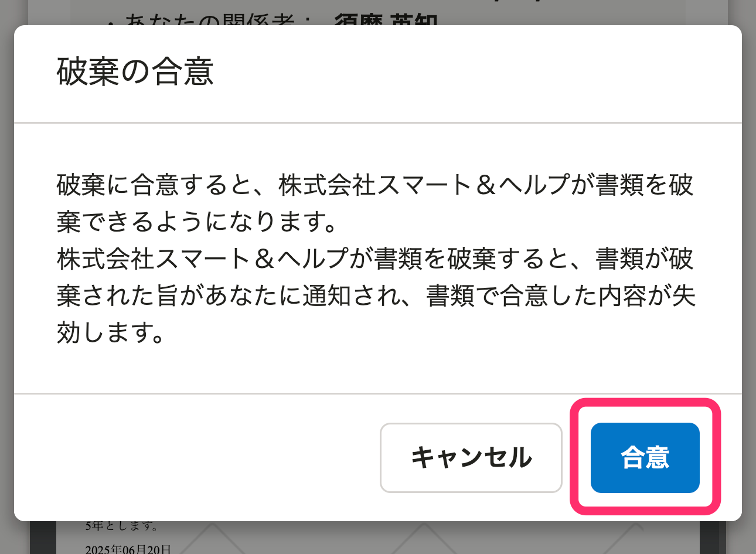The height and width of the screenshot is (554, 756).
Task: Select the 棄できるようになります text line
Action: (x=197, y=222)
